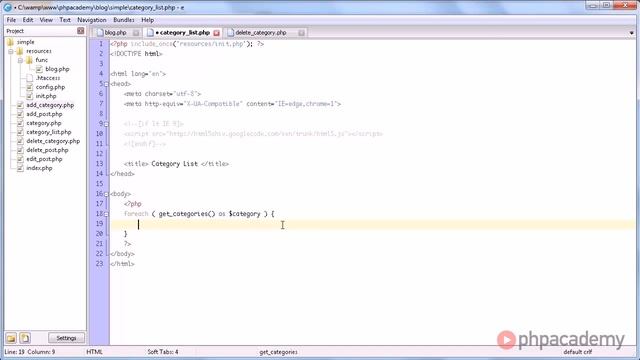
Task: Place cursor on the foreach get_categories line
Action: click(x=199, y=214)
